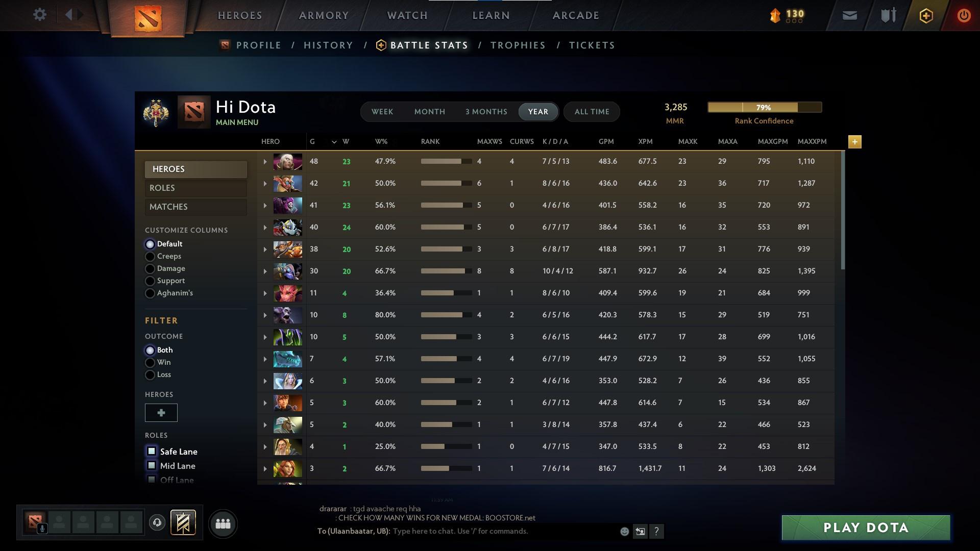Open the armory shield and sword icon

(x=888, y=15)
